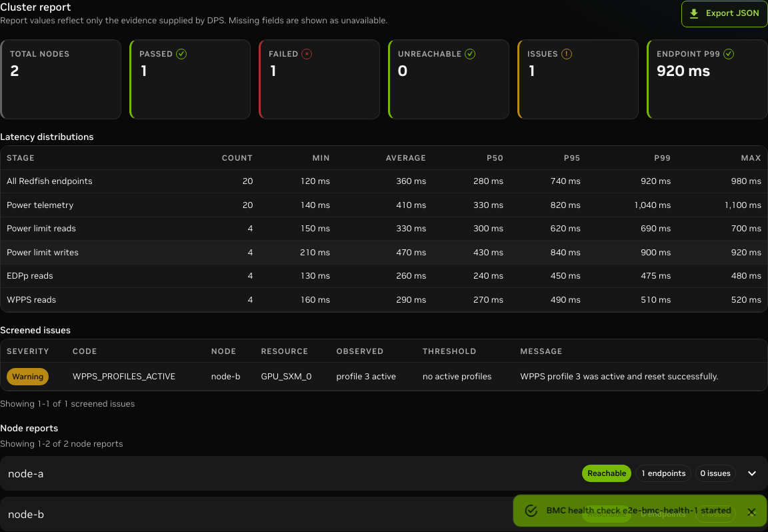Select the 'Power limit reads' stage row
The height and width of the screenshot is (532, 768).
pos(384,229)
